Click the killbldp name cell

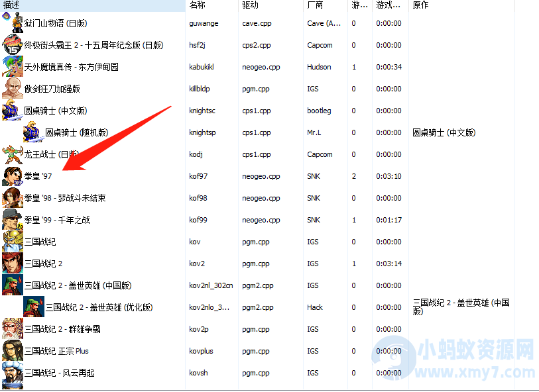[x=200, y=89]
